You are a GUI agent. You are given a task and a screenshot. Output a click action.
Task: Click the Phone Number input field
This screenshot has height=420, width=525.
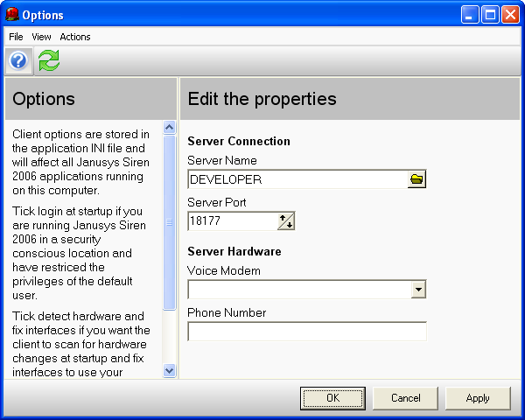pyautogui.click(x=307, y=332)
